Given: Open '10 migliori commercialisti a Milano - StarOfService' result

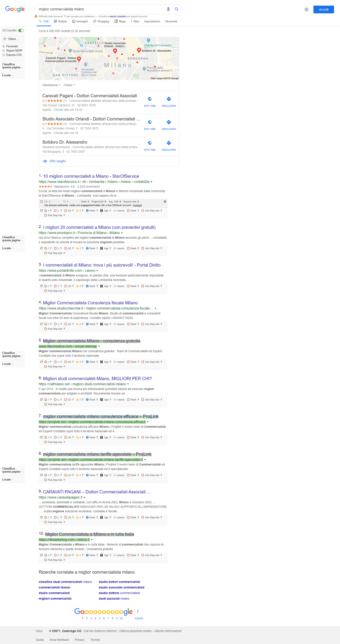Looking at the screenshot, I should [91, 176].
